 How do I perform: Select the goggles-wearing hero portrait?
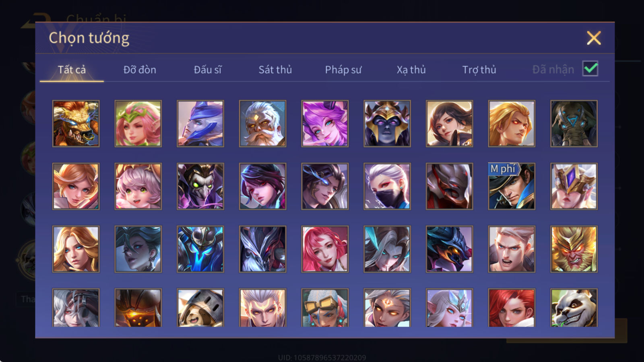(325, 308)
